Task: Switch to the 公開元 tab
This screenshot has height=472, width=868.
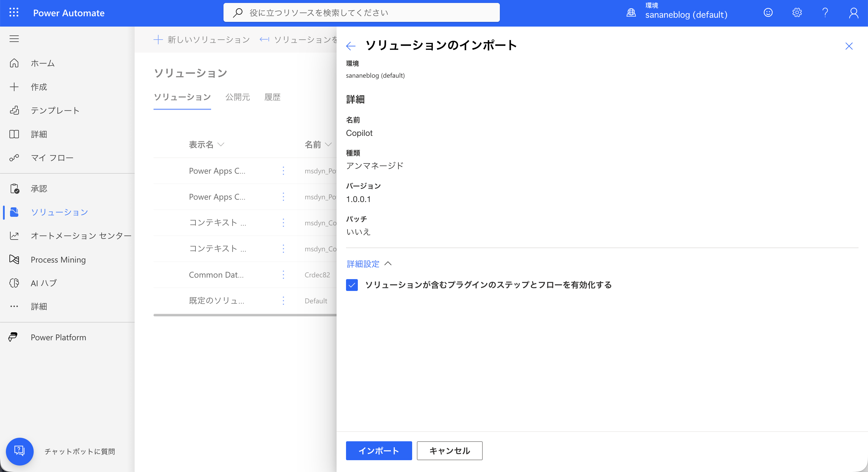Action: [238, 97]
